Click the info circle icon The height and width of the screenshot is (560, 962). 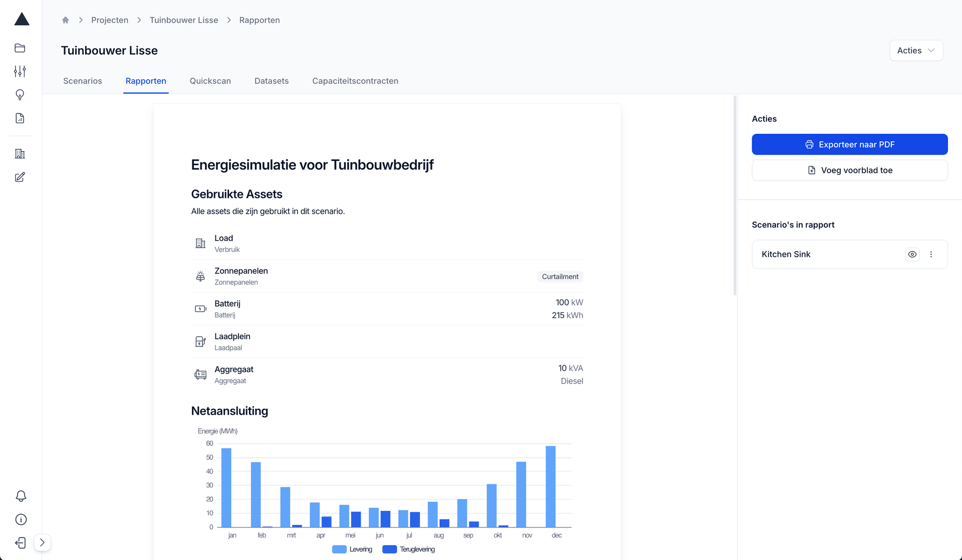[21, 519]
